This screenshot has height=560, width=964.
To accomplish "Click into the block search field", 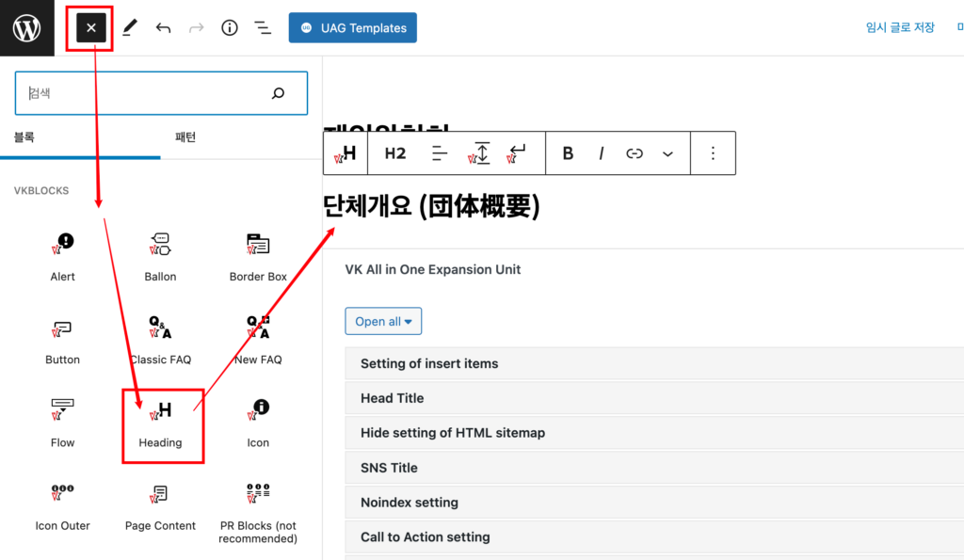I will 141,93.
